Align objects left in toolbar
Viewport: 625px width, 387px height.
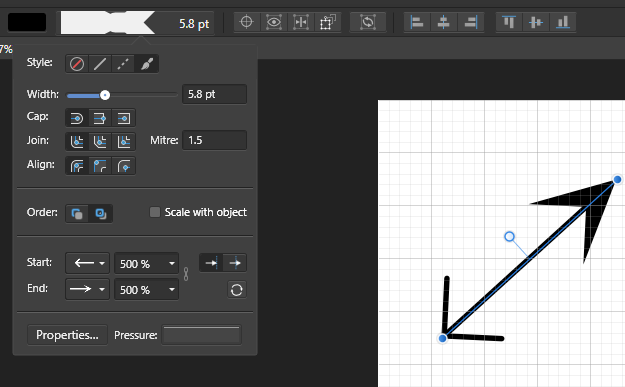[417, 22]
